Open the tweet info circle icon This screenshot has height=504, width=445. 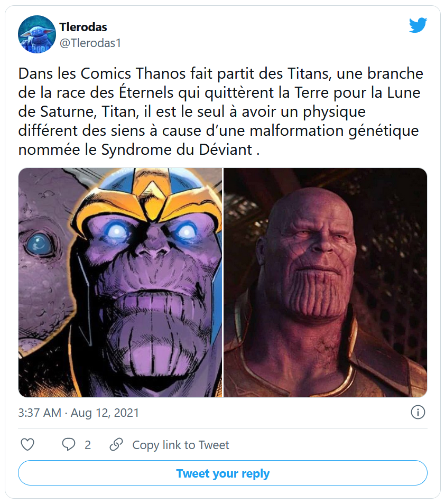click(418, 412)
